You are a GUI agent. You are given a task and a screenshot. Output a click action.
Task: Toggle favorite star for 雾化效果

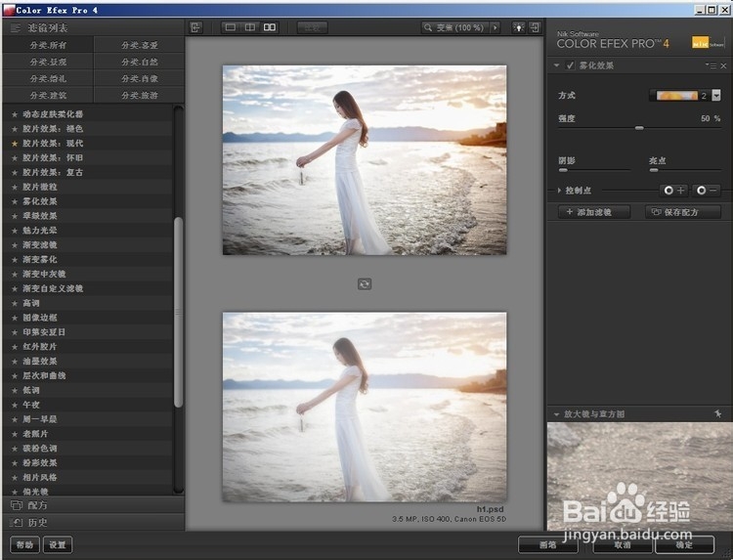[x=15, y=201]
